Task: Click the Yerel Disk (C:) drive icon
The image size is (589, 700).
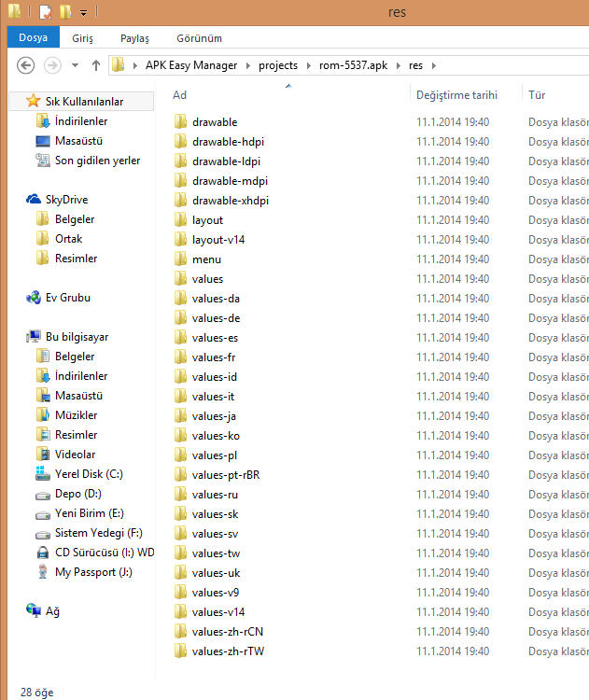Action: [x=43, y=474]
